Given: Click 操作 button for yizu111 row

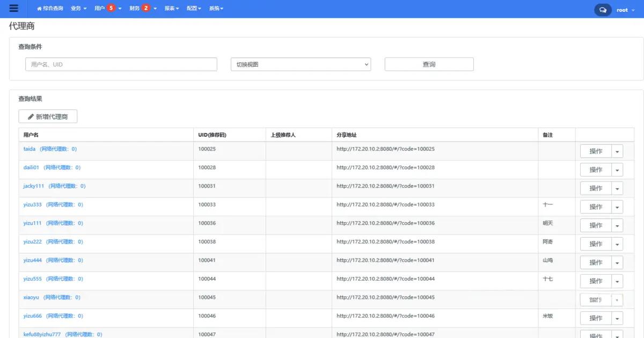Looking at the screenshot, I should click(596, 225).
